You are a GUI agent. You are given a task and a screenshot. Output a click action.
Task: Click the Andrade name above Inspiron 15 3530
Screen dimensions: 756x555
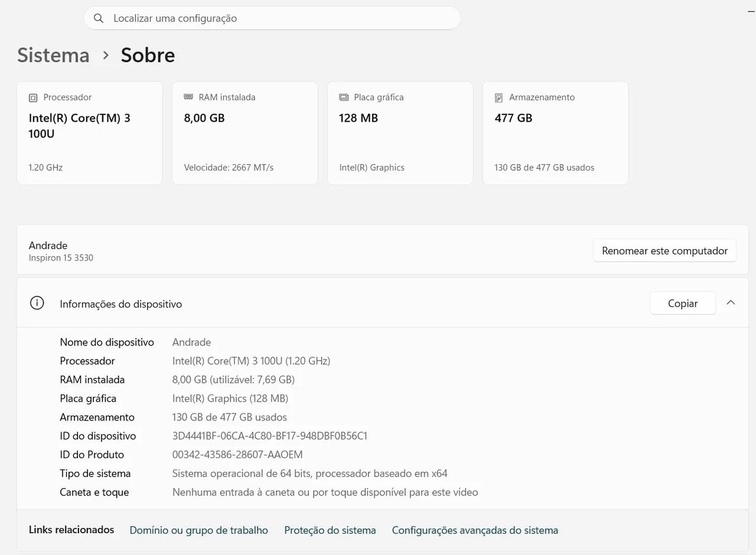click(x=48, y=245)
